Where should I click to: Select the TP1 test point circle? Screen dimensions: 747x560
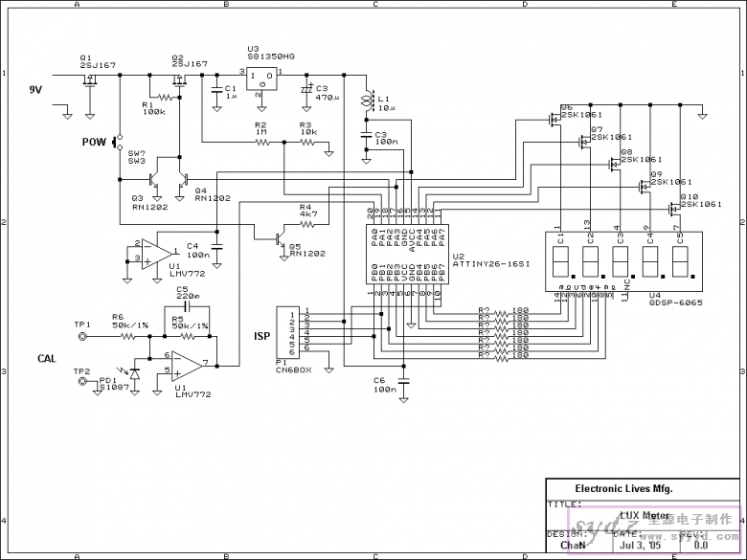[x=82, y=337]
